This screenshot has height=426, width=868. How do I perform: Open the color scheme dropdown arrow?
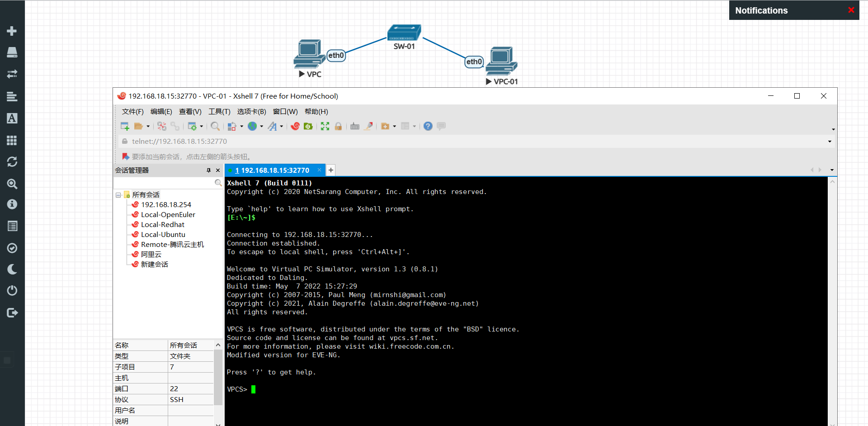click(241, 126)
